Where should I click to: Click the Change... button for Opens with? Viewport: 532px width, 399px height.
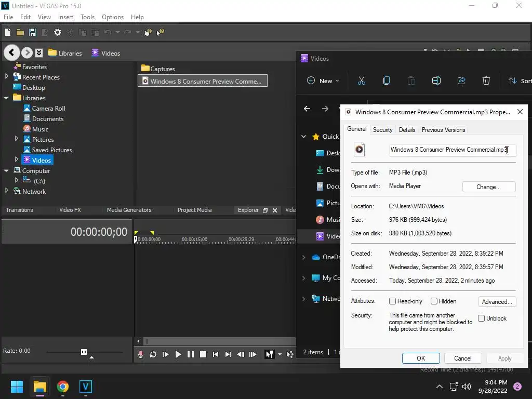coord(488,187)
